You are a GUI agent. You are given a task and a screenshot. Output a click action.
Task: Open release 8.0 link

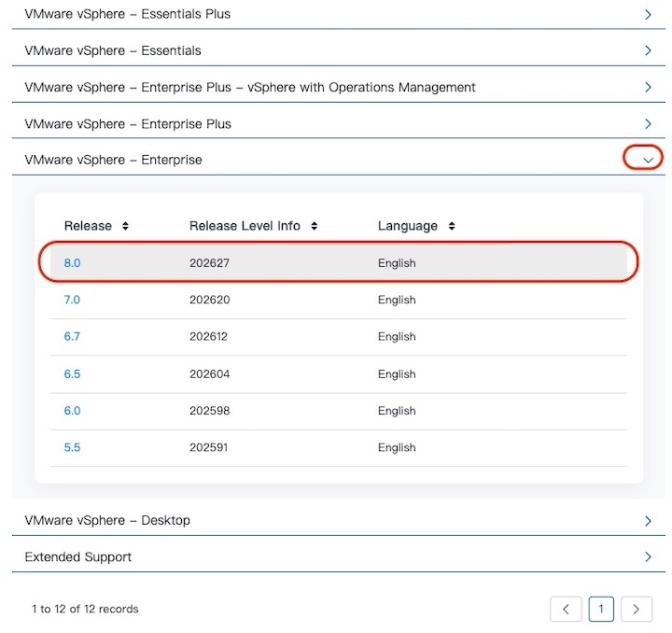[72, 262]
